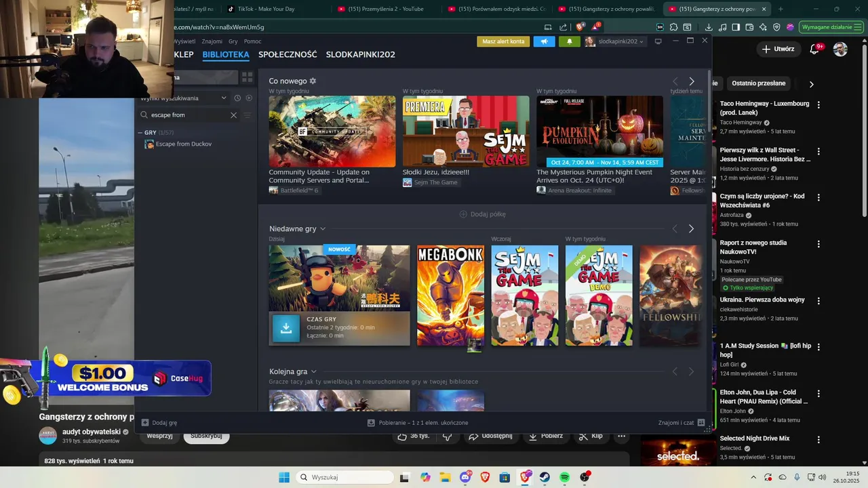868x488 pixels.
Task: Open Steam friends and chat icon
Action: pyautogui.click(x=701, y=423)
